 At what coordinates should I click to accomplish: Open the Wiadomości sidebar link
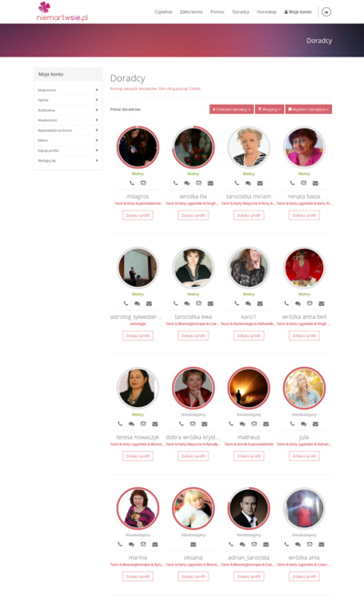(68, 120)
